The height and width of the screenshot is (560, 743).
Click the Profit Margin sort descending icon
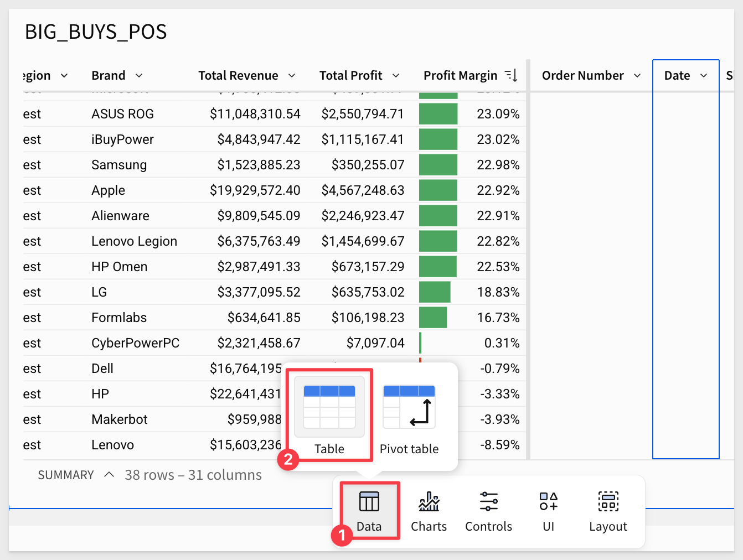click(x=511, y=75)
